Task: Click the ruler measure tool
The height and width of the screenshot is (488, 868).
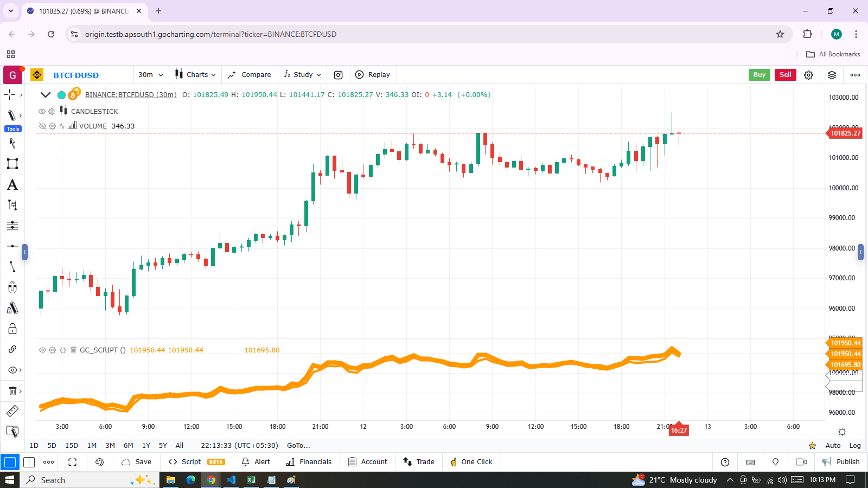Action: [x=12, y=411]
